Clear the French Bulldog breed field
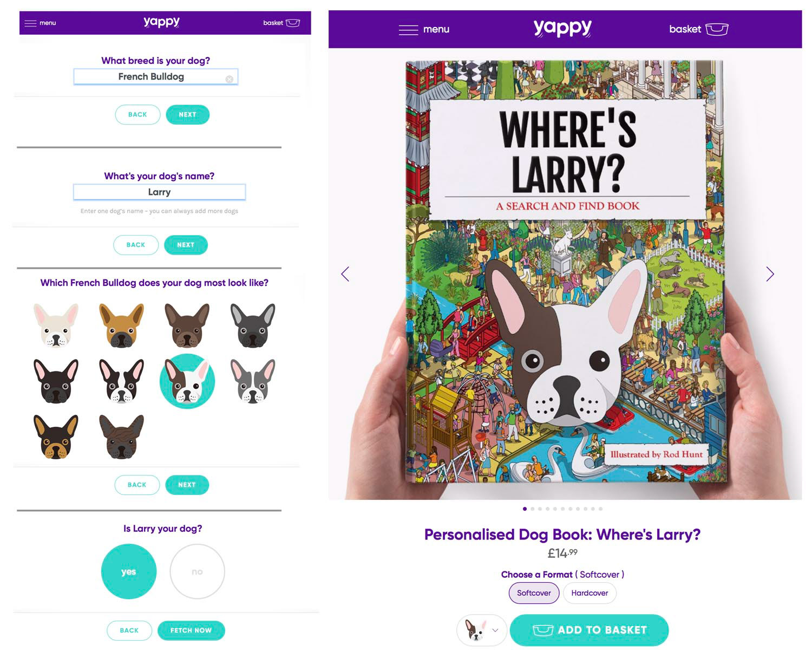Image resolution: width=812 pixels, height=665 pixels. pyautogui.click(x=230, y=79)
